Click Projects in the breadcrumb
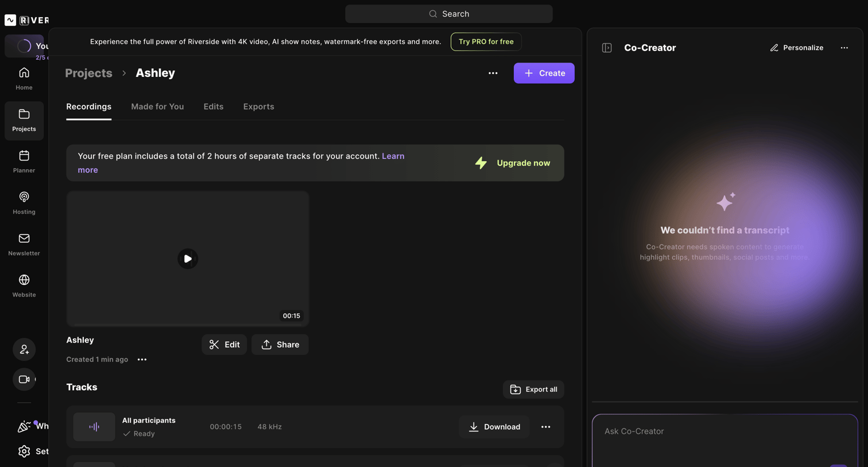The width and height of the screenshot is (868, 467). (88, 73)
